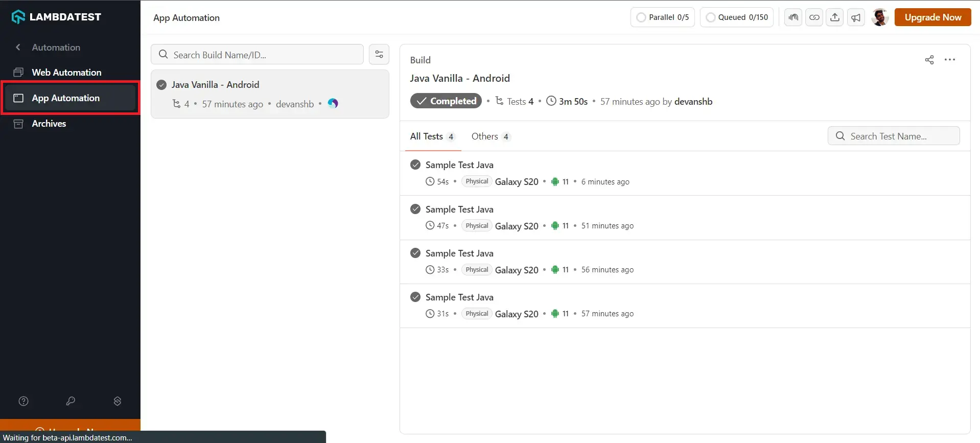Viewport: 980px width, 443px height.
Task: Focus the Search Test Name field
Action: coord(894,136)
